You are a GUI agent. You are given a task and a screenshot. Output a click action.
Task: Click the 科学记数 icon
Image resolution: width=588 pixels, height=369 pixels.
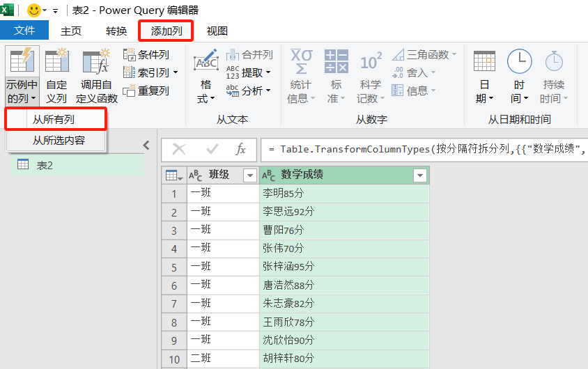click(x=371, y=61)
